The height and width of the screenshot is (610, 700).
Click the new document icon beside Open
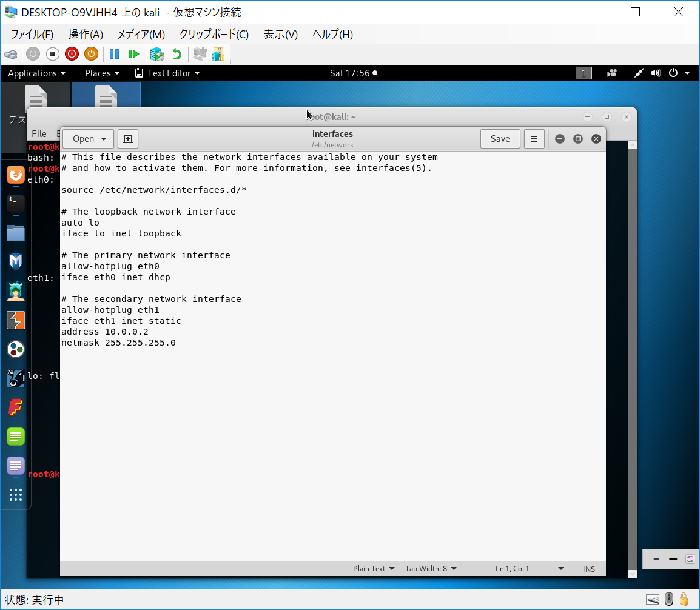[x=128, y=139]
